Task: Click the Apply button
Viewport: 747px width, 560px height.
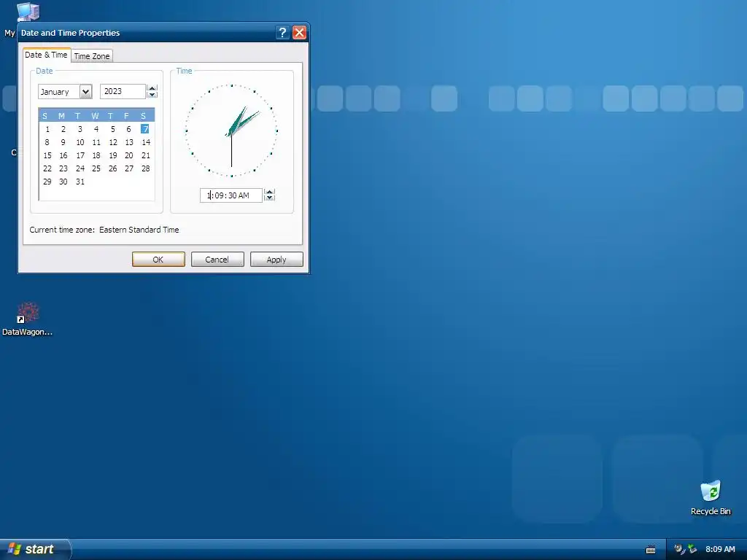Action: click(276, 260)
